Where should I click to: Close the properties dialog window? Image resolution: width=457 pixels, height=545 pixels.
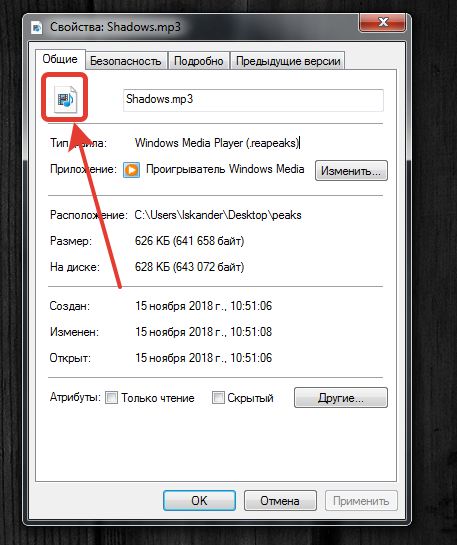click(382, 23)
